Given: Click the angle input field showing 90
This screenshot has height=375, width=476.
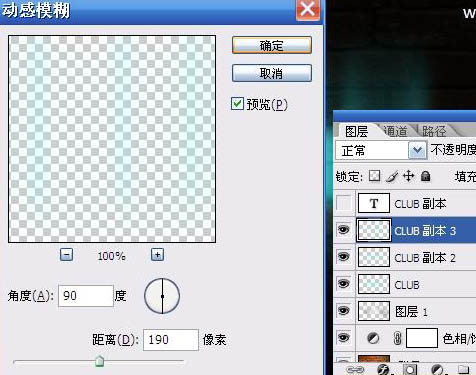Looking at the screenshot, I should [x=86, y=296].
